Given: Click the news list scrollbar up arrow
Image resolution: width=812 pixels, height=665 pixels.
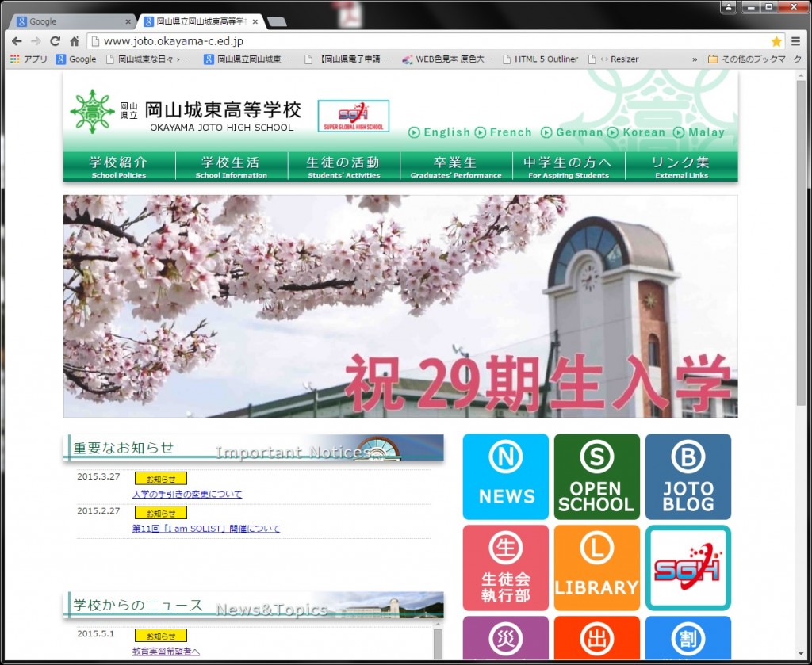Looking at the screenshot, I should tap(438, 625).
